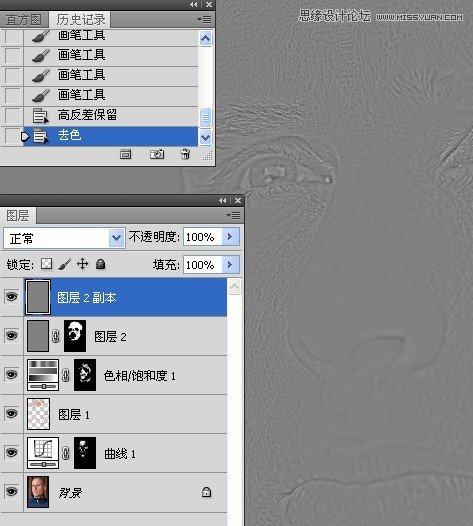Hide the 曲线 1 adjustment layer

click(x=11, y=453)
